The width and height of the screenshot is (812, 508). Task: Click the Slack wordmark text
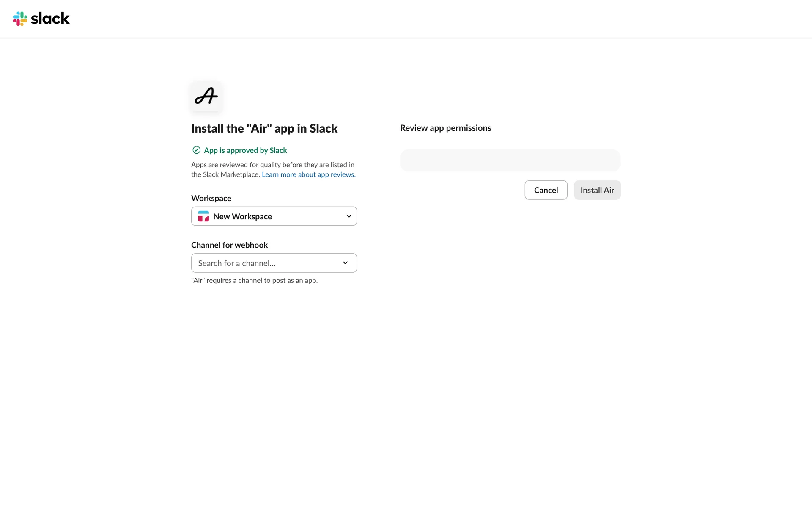[x=50, y=19]
